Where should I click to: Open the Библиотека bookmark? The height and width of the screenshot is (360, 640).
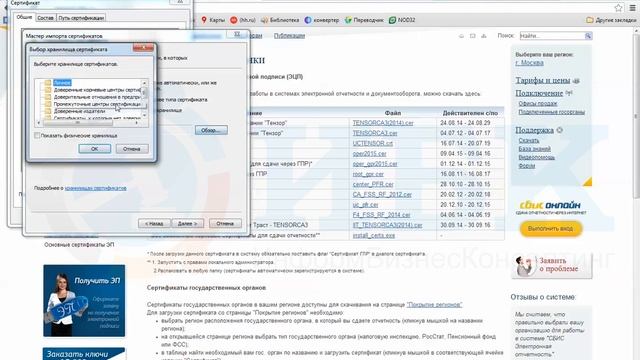[280, 20]
